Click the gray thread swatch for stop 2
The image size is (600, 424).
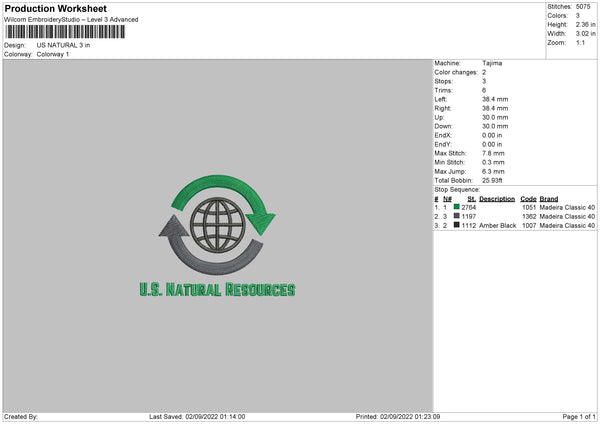[456, 216]
